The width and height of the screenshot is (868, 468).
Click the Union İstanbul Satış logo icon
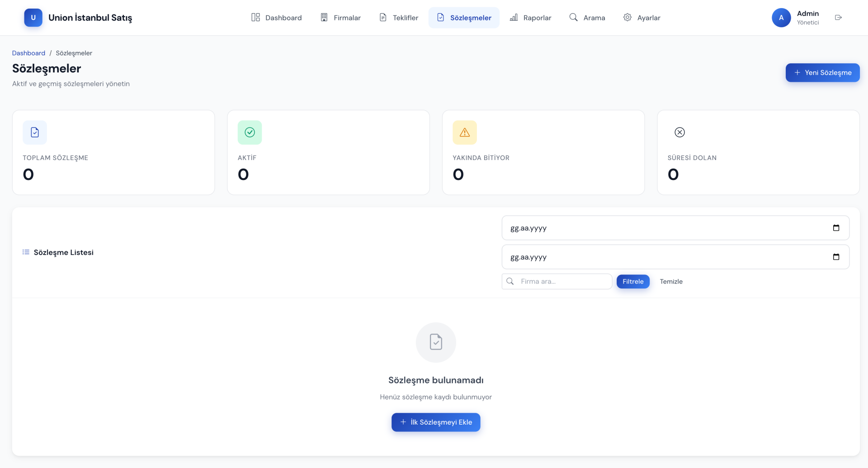click(x=33, y=18)
